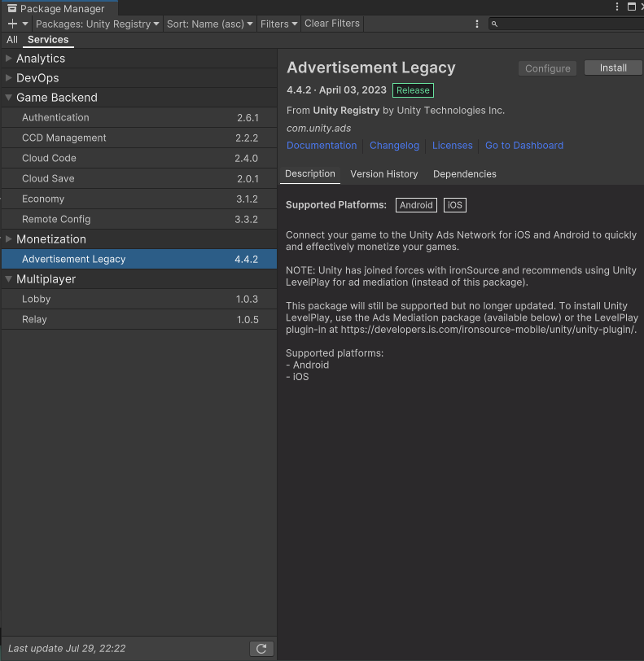Click the search magnifier icon
644x661 pixels.
[x=495, y=24]
